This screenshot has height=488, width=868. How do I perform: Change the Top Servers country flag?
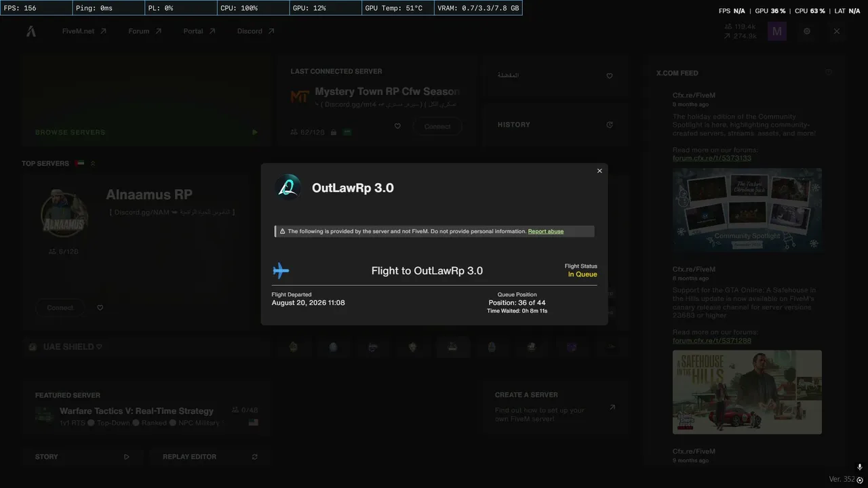coord(80,163)
